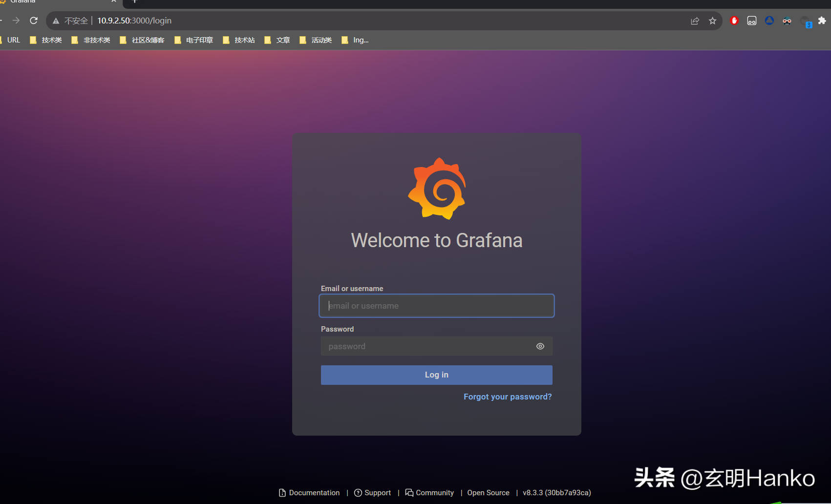The width and height of the screenshot is (831, 504).
Task: Open the Extensions puzzle icon
Action: (822, 21)
